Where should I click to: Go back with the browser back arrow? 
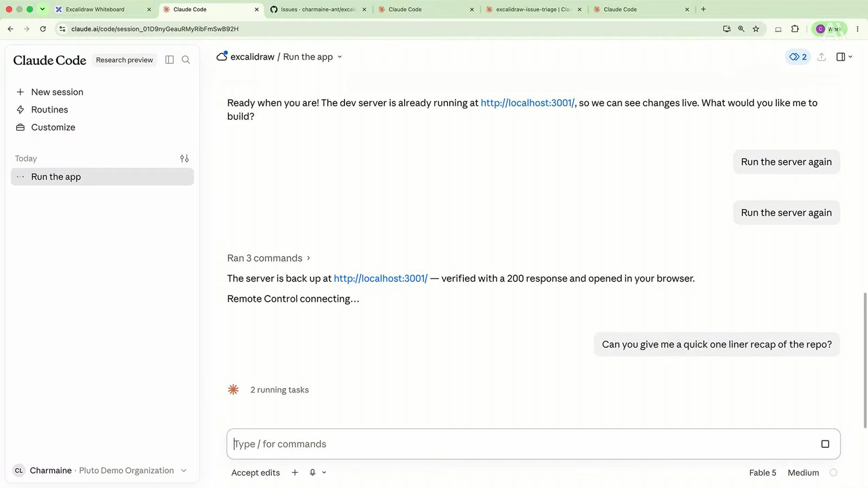[x=10, y=29]
